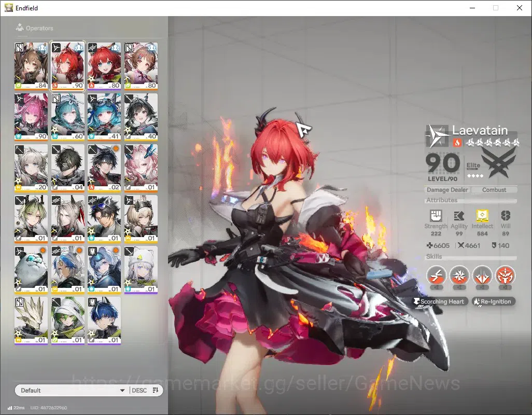
Task: Open the second skill with the starburst icon
Action: 459,275
